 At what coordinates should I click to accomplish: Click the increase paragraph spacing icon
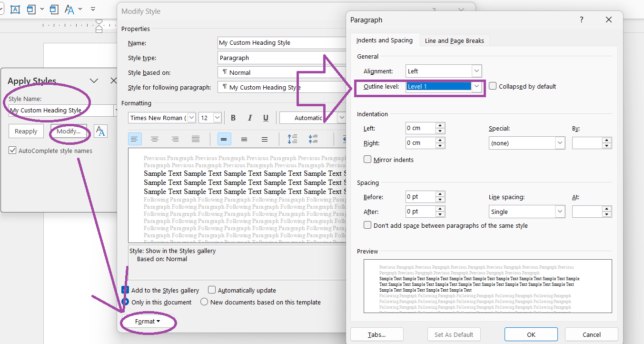tap(292, 139)
